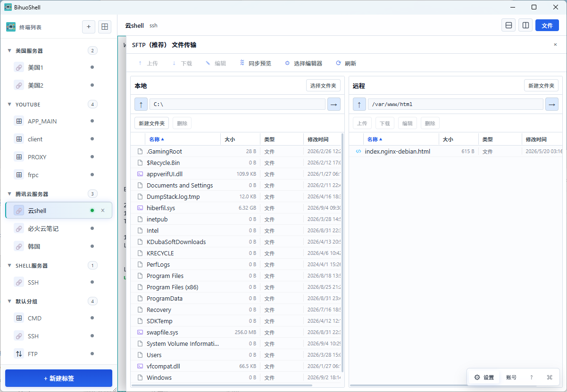Screen dimensions: 567x392
Task: Click the link icon beside 美国2
Action: point(19,85)
